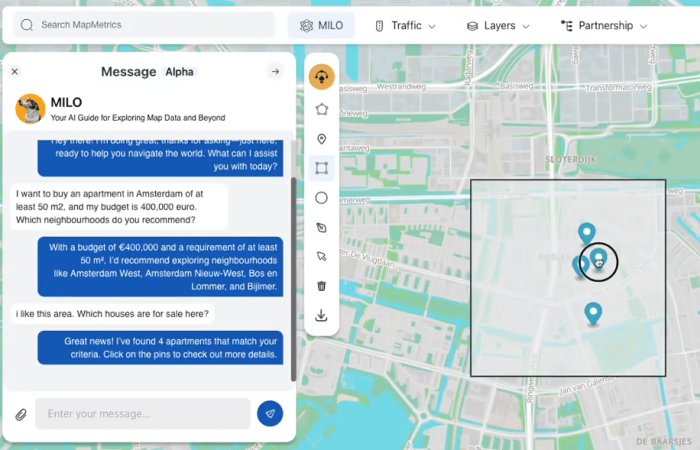Select the pointer selection tool
Screen dimensions: 700x450
[x=321, y=257]
